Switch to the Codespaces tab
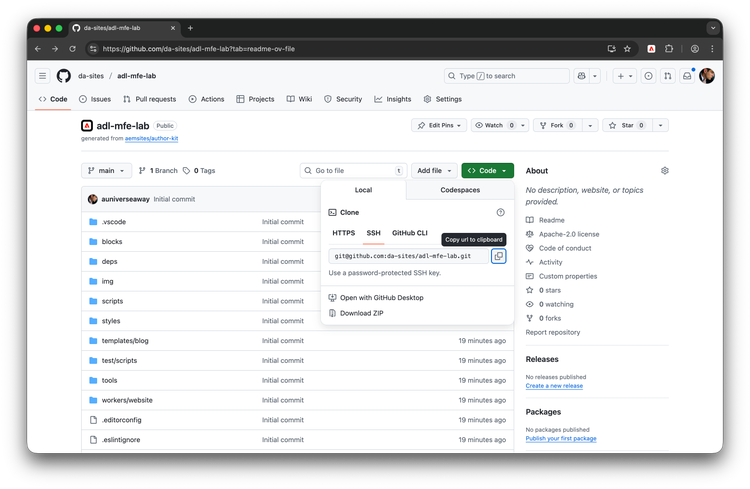Image resolution: width=750 pixels, height=489 pixels. tap(460, 190)
